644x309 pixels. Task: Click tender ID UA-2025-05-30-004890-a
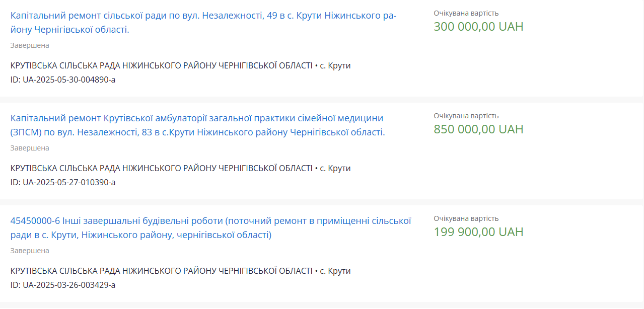63,80
